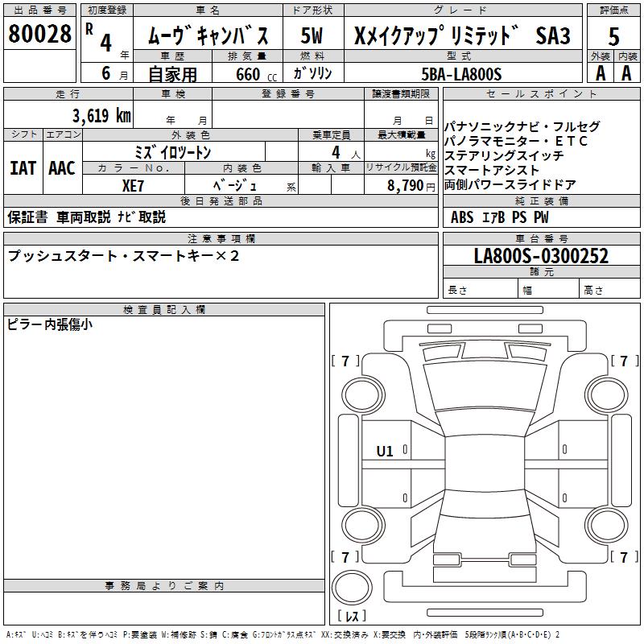
Task: Click the 注意事項欄 header
Action: (x=221, y=238)
